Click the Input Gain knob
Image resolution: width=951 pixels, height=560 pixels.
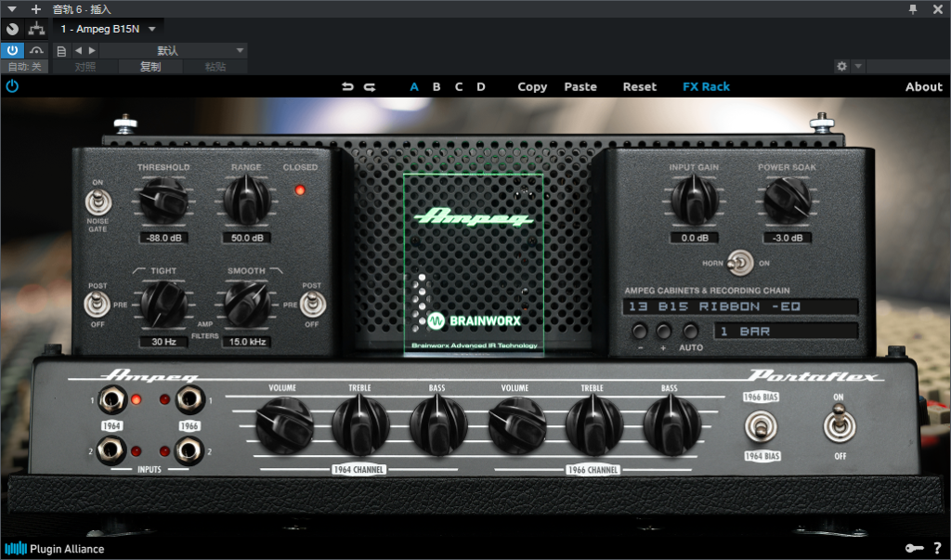point(695,200)
